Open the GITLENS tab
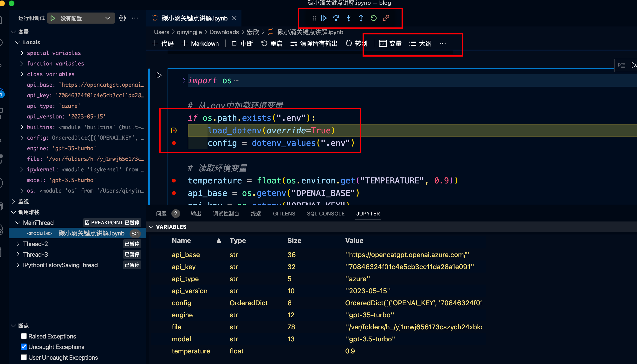Image resolution: width=637 pixels, height=364 pixels. coord(284,214)
